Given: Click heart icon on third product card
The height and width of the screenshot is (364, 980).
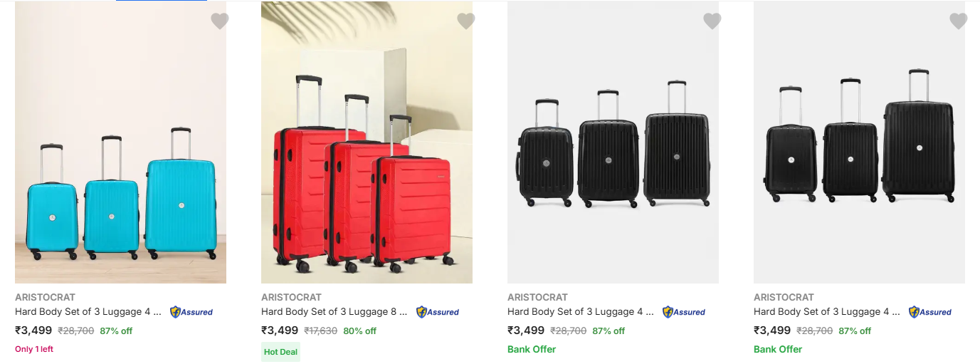Looking at the screenshot, I should [x=712, y=21].
